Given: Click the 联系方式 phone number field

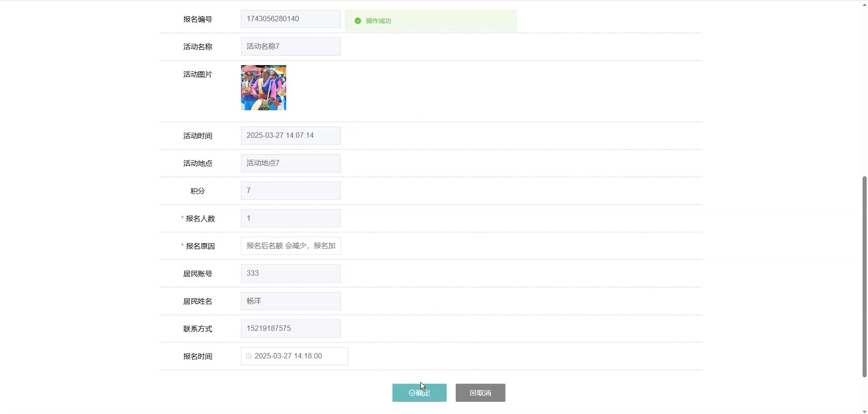Looking at the screenshot, I should tap(291, 329).
